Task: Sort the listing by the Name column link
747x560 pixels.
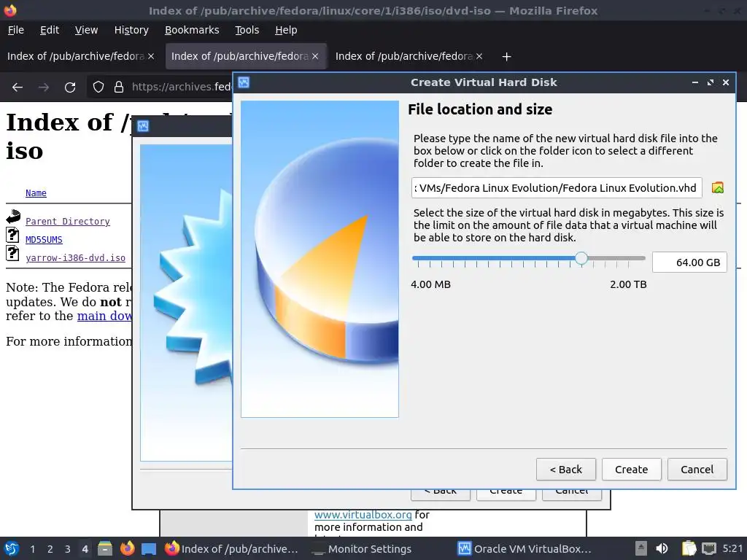Action: click(36, 192)
